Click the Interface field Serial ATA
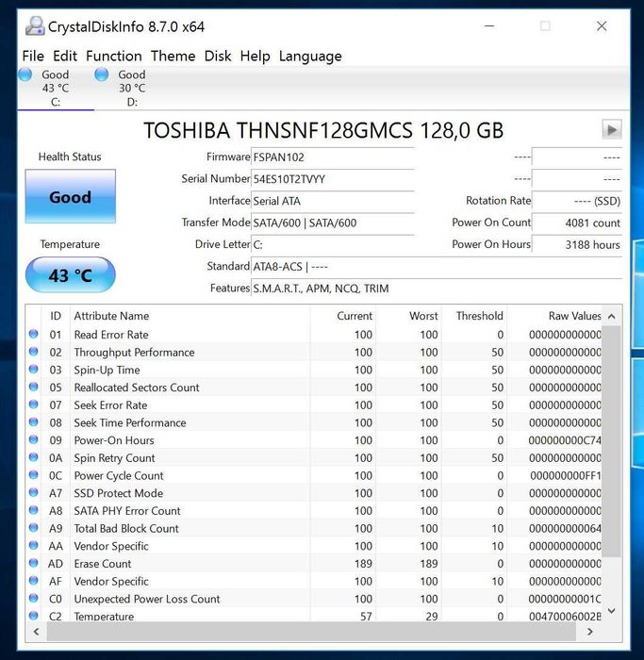 click(333, 201)
